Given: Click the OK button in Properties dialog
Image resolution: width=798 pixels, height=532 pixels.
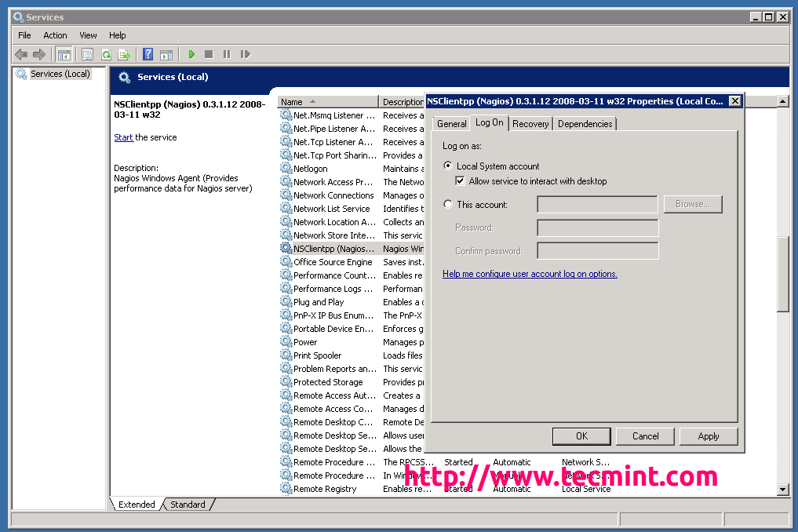Looking at the screenshot, I should pos(581,436).
